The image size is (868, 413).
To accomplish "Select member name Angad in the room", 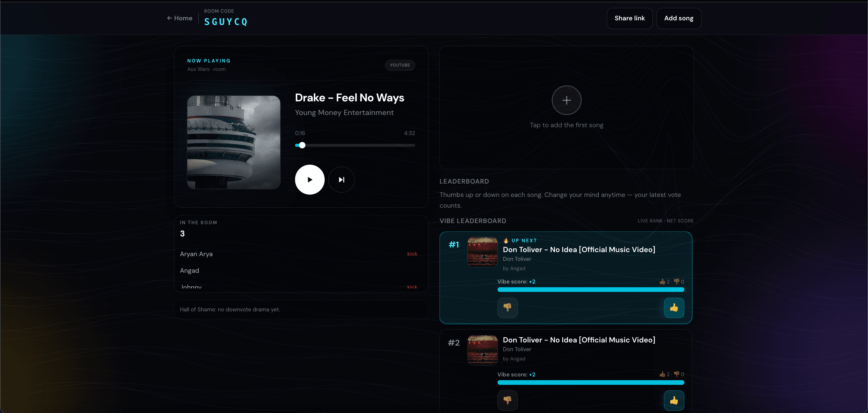I will tap(189, 270).
